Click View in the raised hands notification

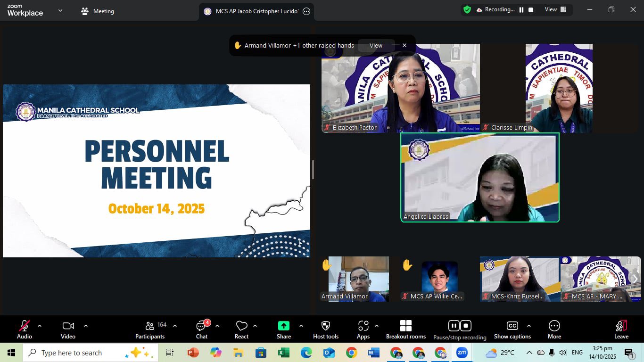click(376, 46)
